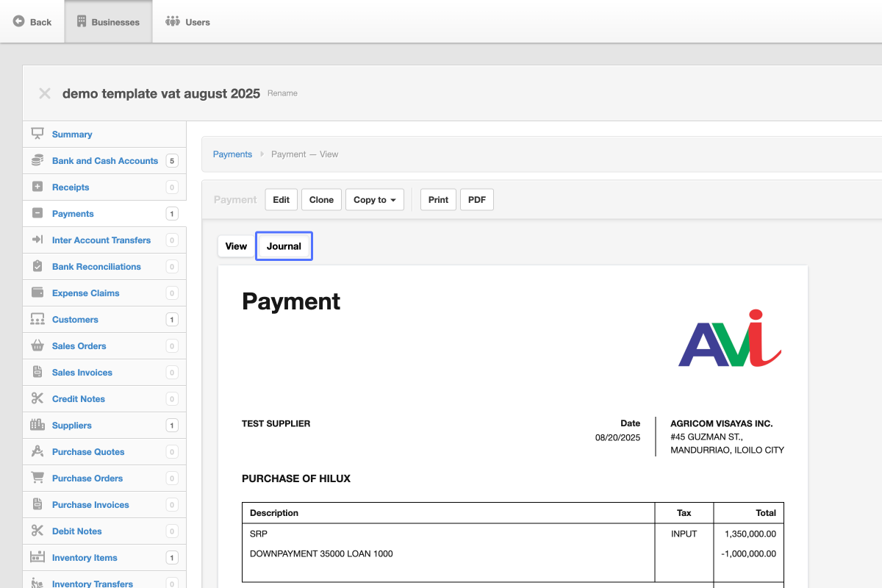The image size is (882, 588).
Task: Click the Debit Notes scissors icon
Action: pos(37,531)
